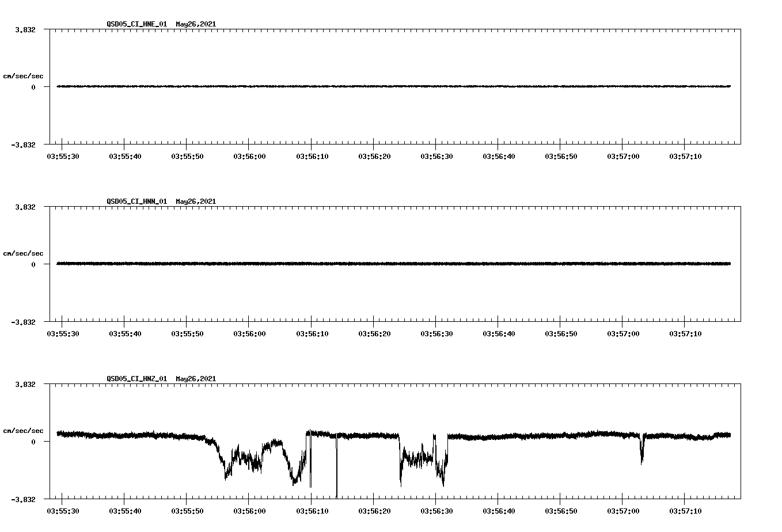Click the zero baseline label of the HNZ plot

[35, 443]
